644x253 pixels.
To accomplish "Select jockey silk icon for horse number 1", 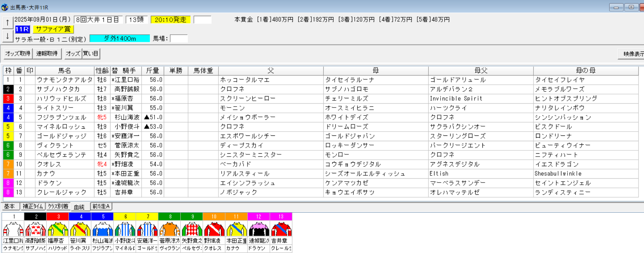I will click(13, 229).
